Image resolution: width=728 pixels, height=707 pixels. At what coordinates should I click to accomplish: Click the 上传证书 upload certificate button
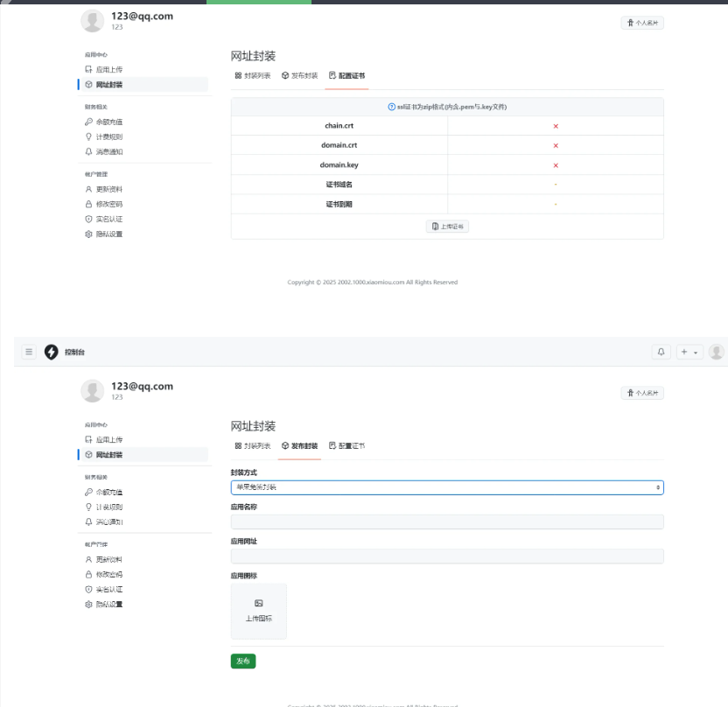[x=447, y=227]
